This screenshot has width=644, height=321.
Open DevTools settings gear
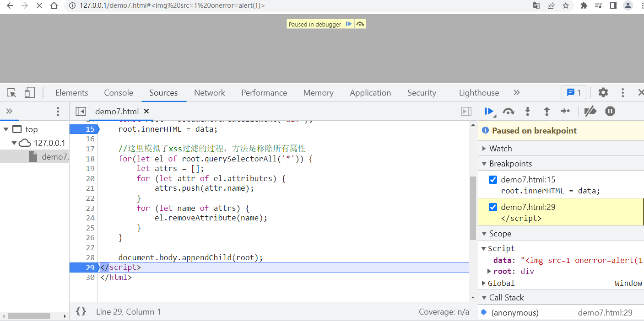pyautogui.click(x=603, y=93)
